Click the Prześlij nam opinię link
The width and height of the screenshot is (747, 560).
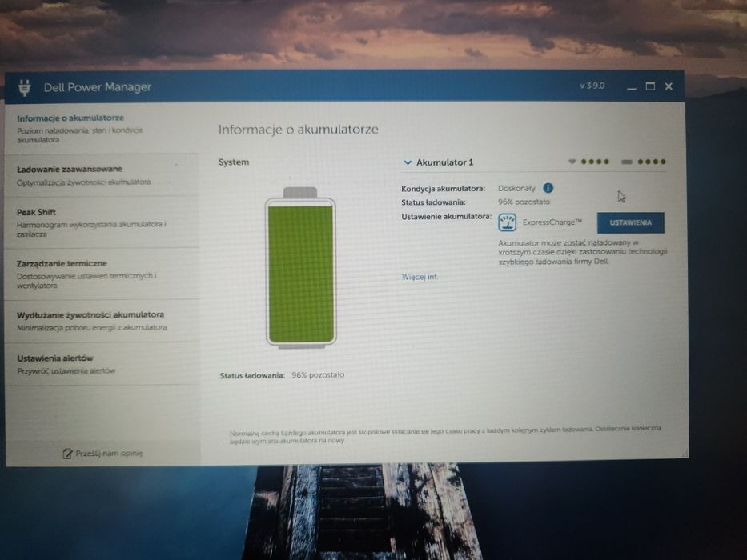pyautogui.click(x=109, y=454)
